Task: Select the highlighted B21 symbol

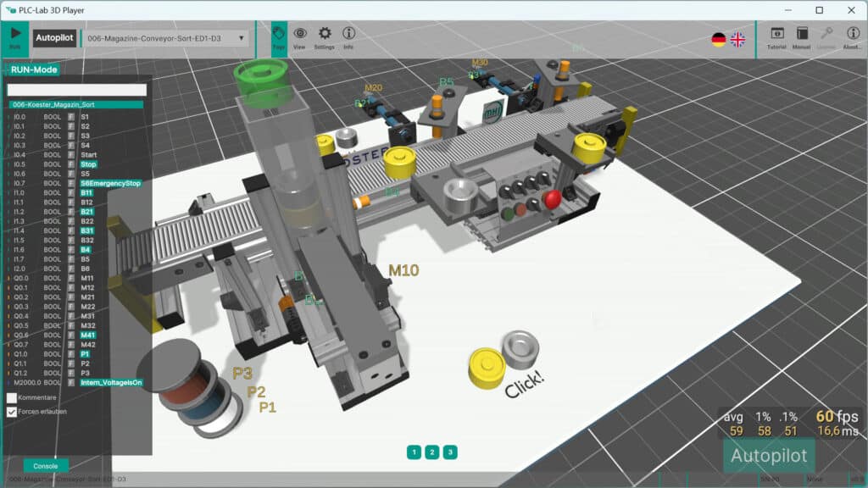Action: (x=87, y=212)
